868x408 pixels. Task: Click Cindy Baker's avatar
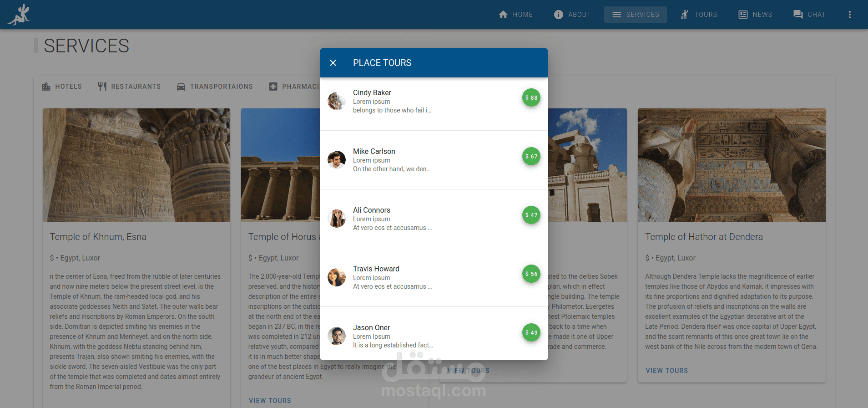pos(337,101)
